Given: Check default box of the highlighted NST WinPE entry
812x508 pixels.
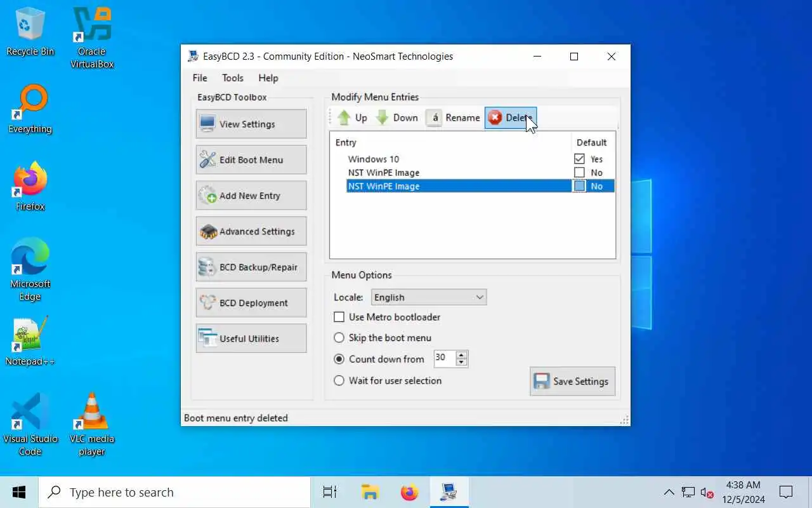Looking at the screenshot, I should pyautogui.click(x=579, y=186).
